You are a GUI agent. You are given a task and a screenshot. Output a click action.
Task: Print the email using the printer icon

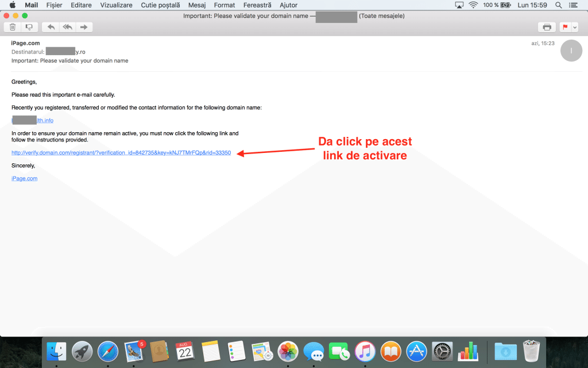pos(547,27)
